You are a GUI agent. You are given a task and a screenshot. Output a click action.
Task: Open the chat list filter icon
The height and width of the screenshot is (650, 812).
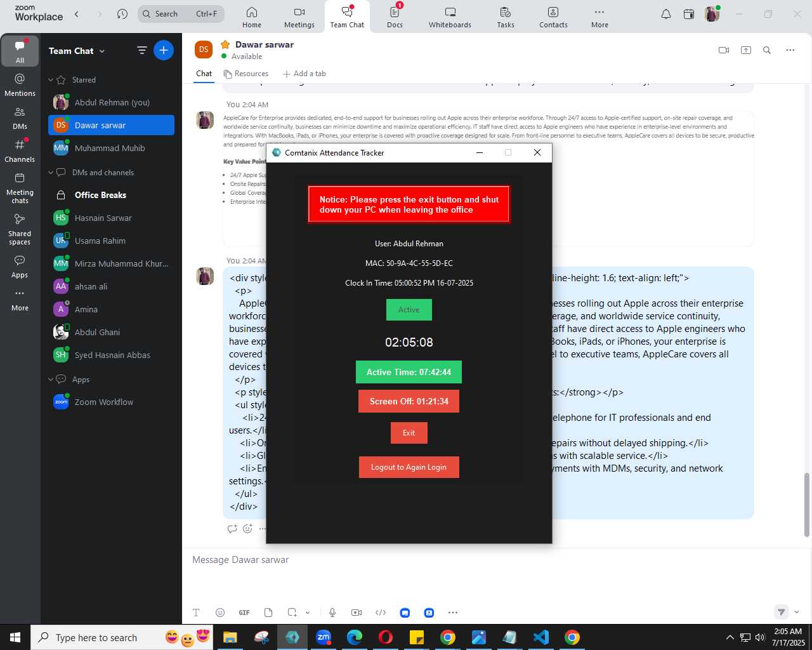pos(142,51)
